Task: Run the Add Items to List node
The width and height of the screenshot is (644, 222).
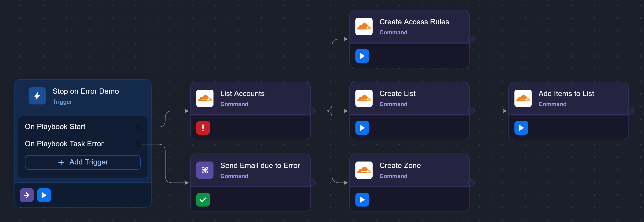Action: click(521, 128)
